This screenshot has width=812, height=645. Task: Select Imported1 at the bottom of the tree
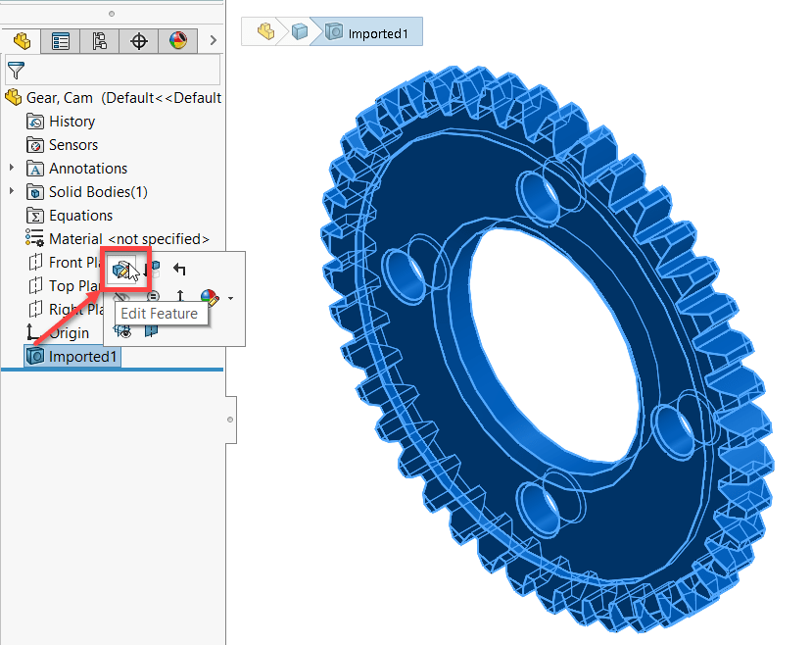point(72,356)
